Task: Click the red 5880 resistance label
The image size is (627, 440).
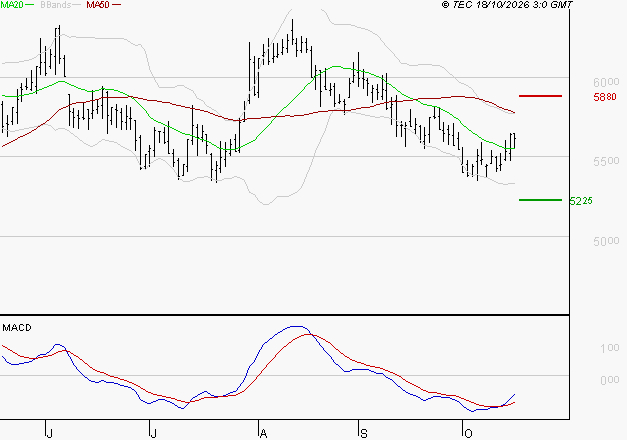Action: (x=605, y=97)
